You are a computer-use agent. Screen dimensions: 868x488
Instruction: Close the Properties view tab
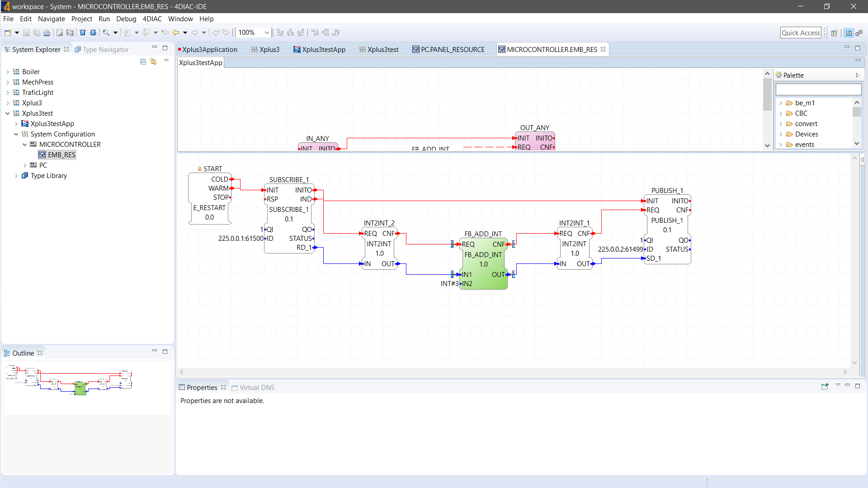point(223,387)
